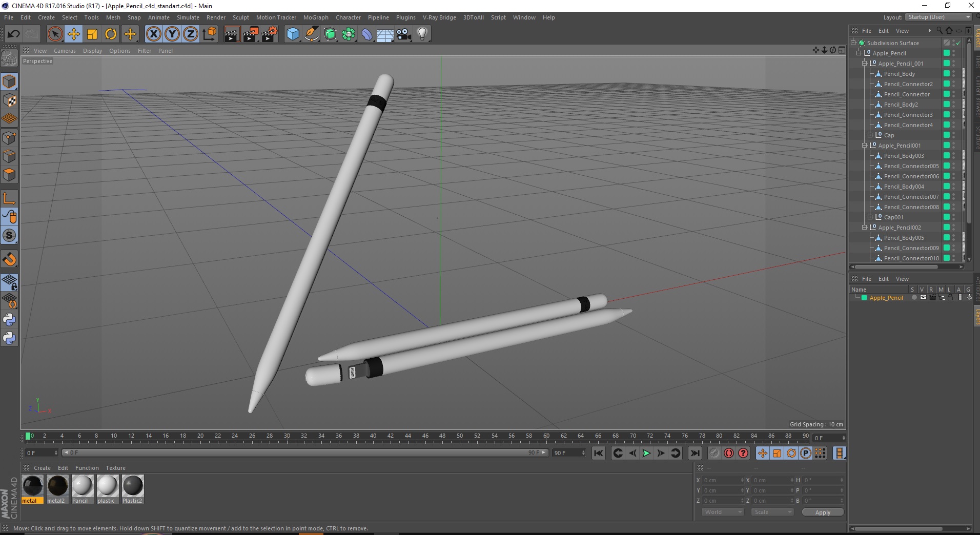Open the deformer objects icon
The image size is (980, 535).
(x=367, y=34)
